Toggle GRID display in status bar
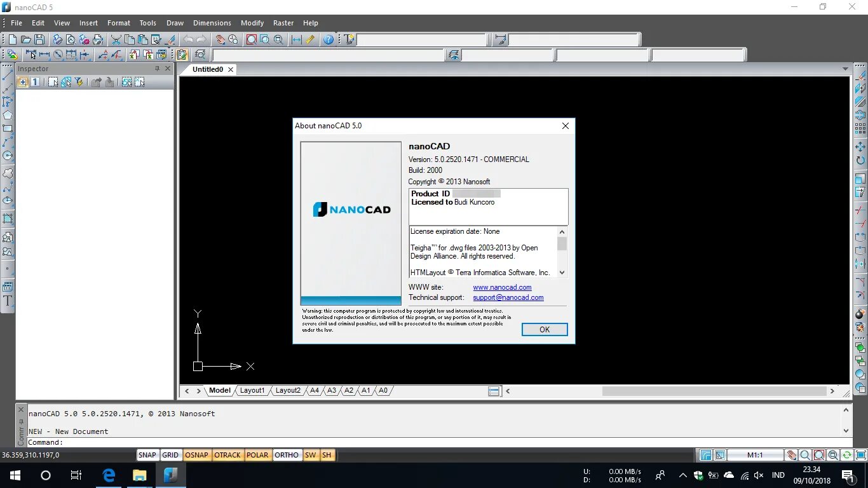The height and width of the screenshot is (488, 868). (170, 455)
